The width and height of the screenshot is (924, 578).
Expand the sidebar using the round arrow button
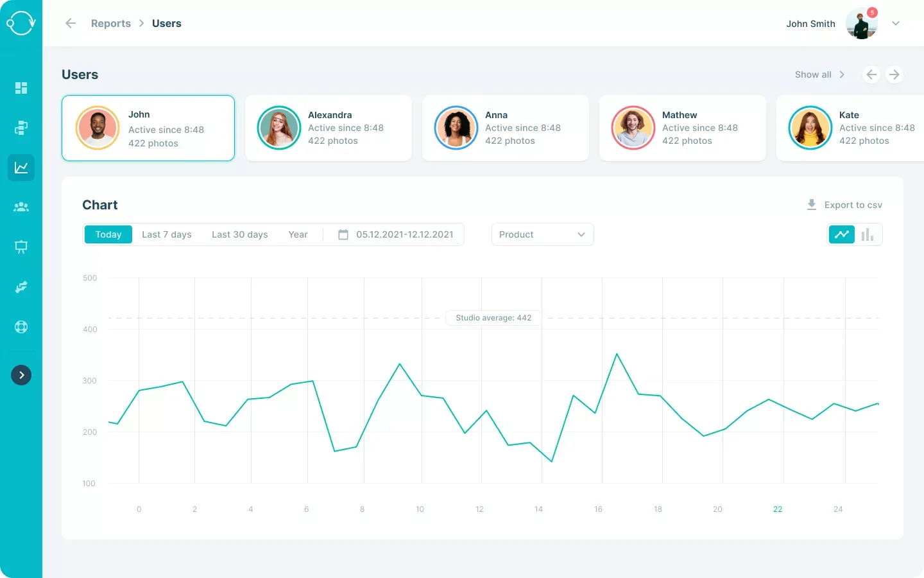[21, 375]
